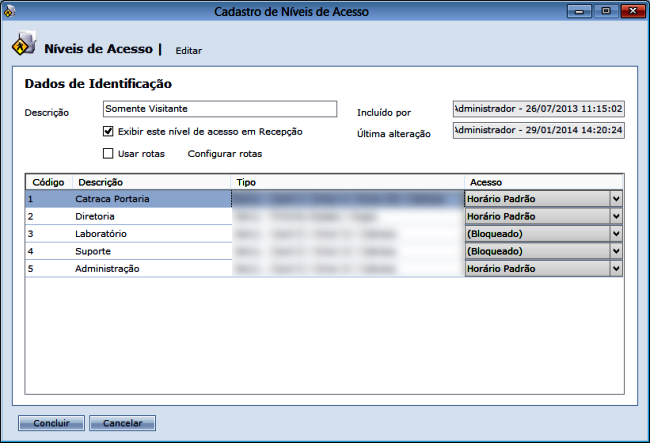Image resolution: width=650 pixels, height=443 pixels.
Task: Uncheck Exibir este nível de acesso em Recepção
Action: [109, 132]
